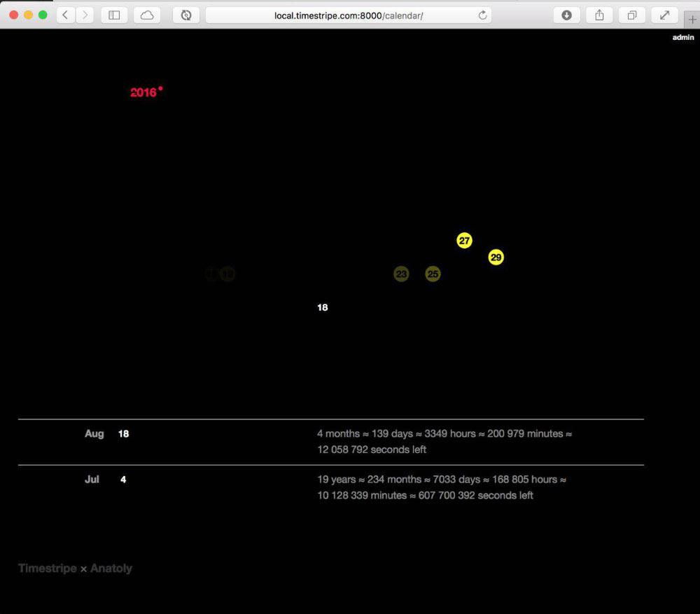
Task: Click the white day 18 marker
Action: (323, 307)
